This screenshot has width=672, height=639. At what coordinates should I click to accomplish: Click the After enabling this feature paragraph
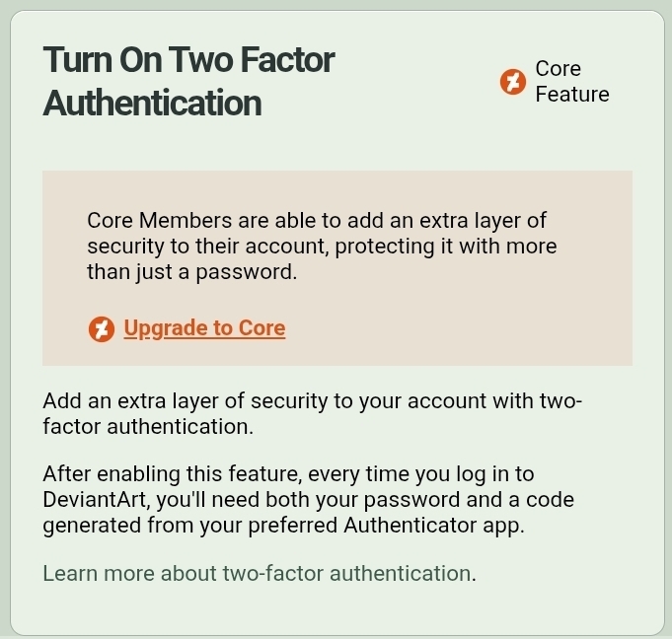tap(309, 500)
